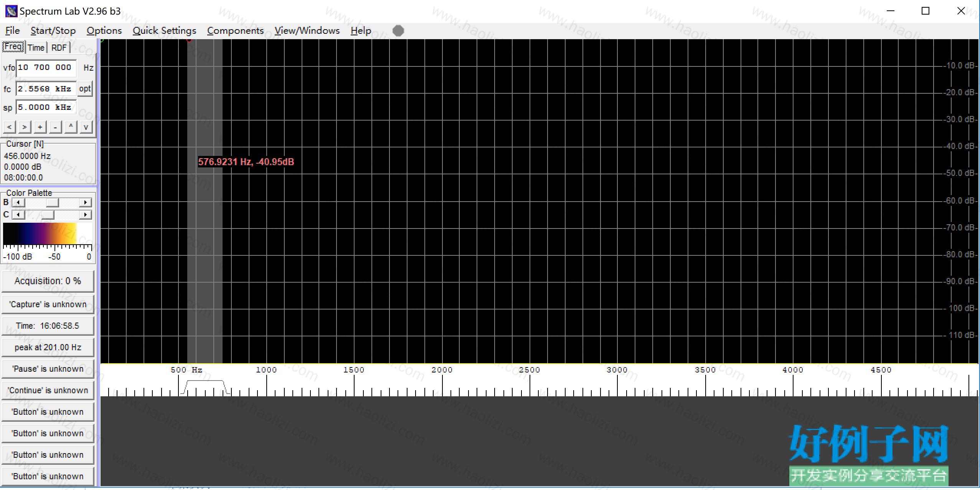The height and width of the screenshot is (490, 980).
Task: Open the Options menu
Action: point(104,31)
